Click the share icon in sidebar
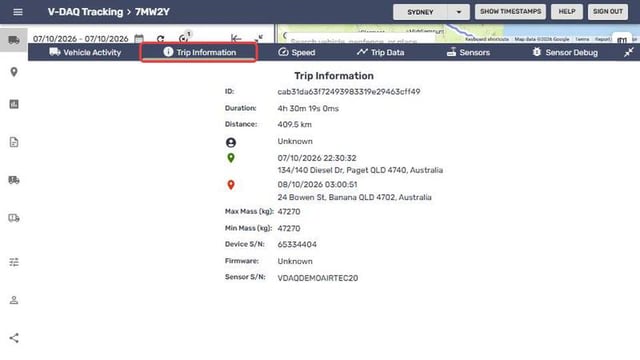This screenshot has width=640, height=360. point(14,338)
